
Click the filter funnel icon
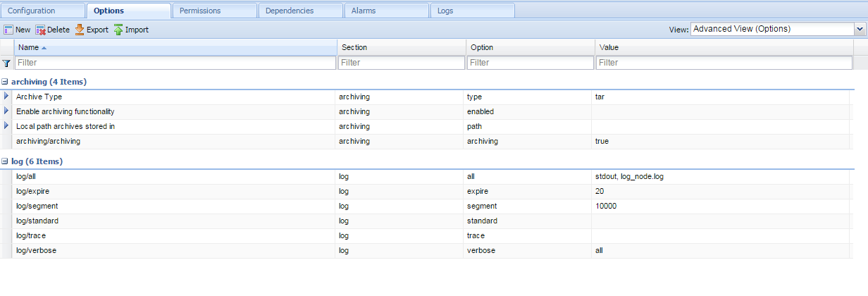pos(6,63)
